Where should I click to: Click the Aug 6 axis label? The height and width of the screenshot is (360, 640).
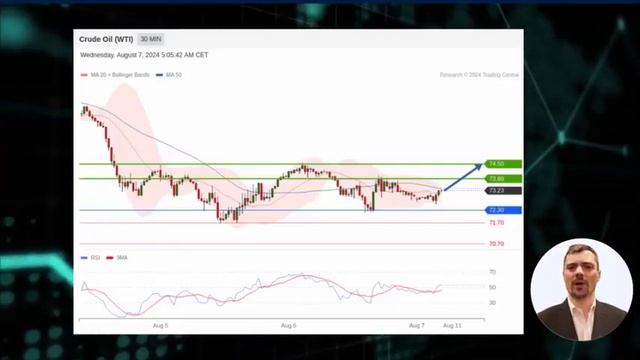289,326
